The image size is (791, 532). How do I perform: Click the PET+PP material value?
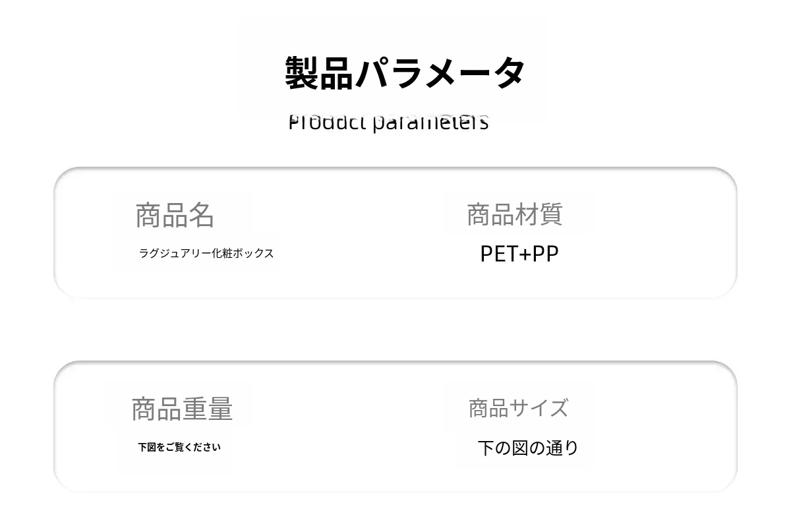pos(519,254)
